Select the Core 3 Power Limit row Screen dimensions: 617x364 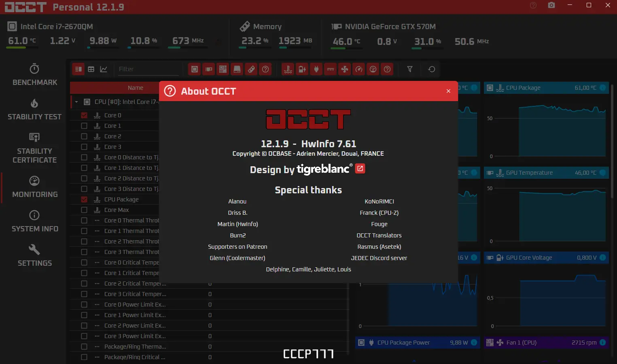(209, 336)
